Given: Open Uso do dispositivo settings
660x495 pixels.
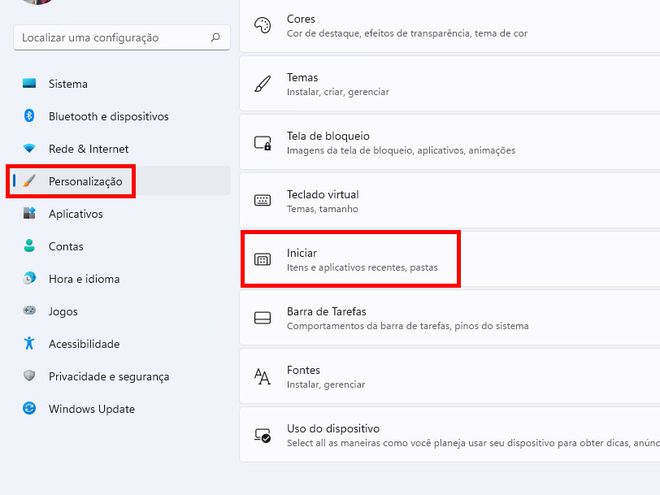Looking at the screenshot, I should 450,435.
